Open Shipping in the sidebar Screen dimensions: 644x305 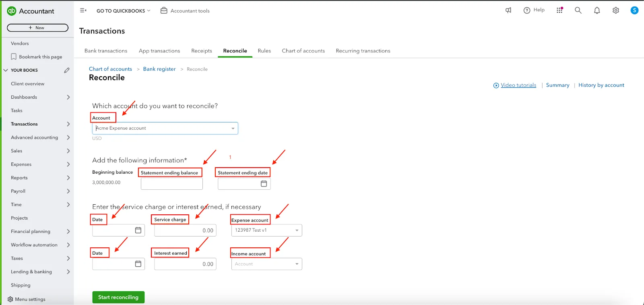point(21,285)
